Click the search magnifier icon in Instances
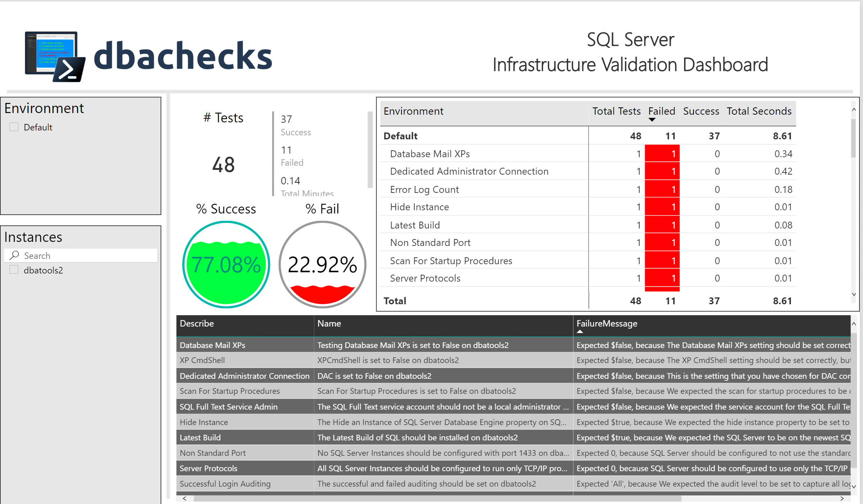The image size is (863, 504). [x=15, y=255]
